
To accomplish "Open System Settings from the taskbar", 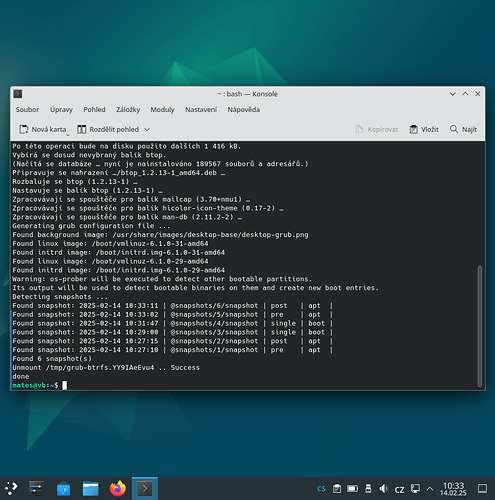I will coord(36,489).
